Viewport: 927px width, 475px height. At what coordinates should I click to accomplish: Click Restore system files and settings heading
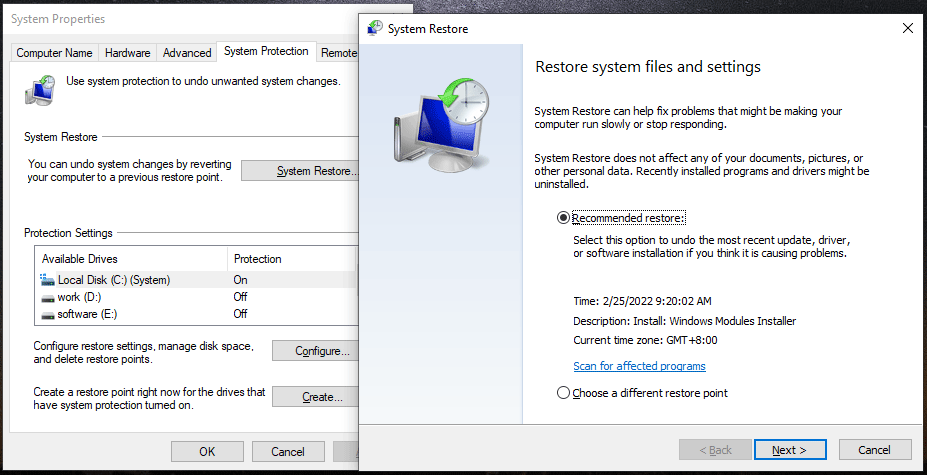point(647,67)
